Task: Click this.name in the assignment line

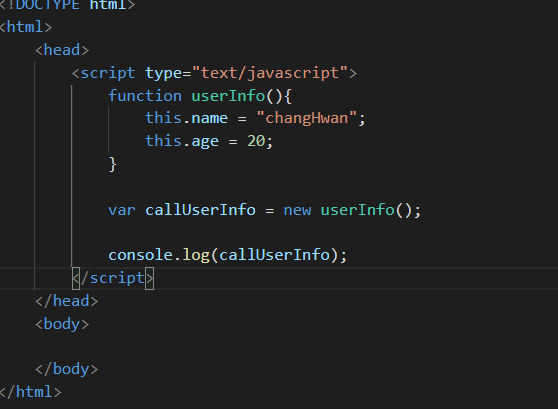Action: coord(186,118)
